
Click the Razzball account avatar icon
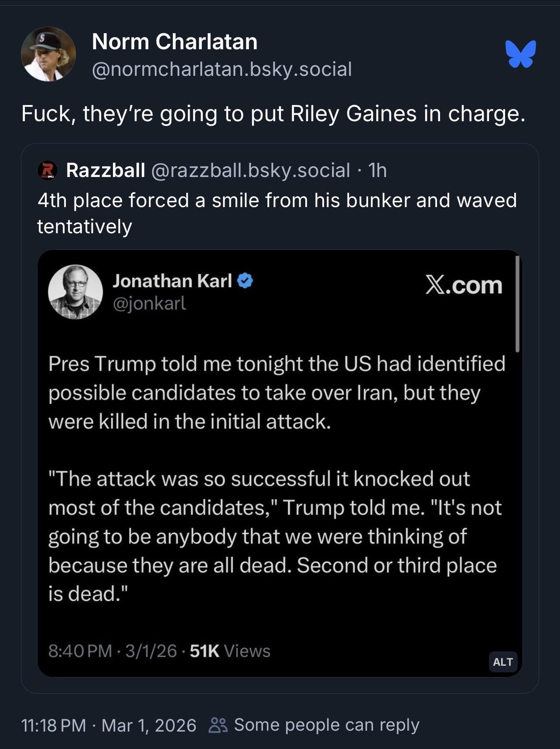pos(48,170)
